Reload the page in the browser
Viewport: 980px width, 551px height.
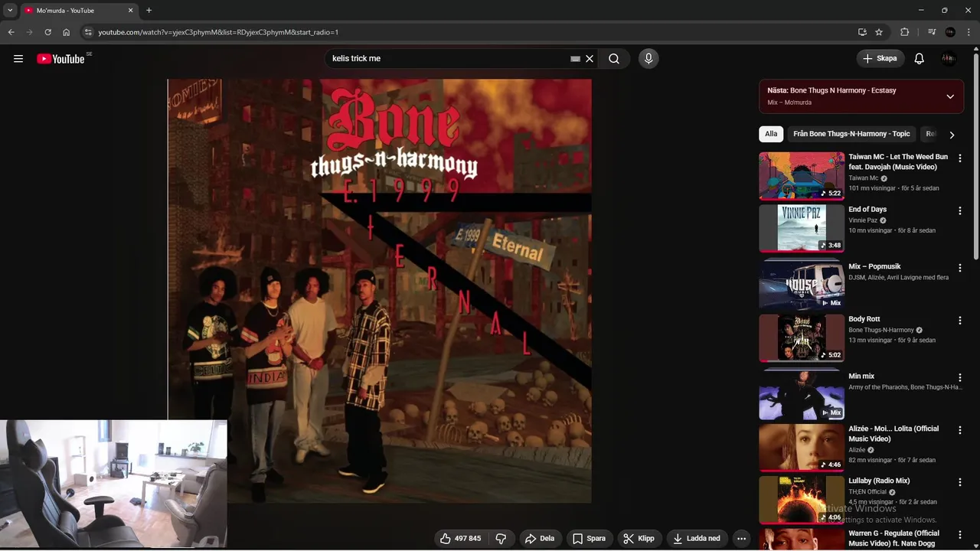click(x=47, y=32)
